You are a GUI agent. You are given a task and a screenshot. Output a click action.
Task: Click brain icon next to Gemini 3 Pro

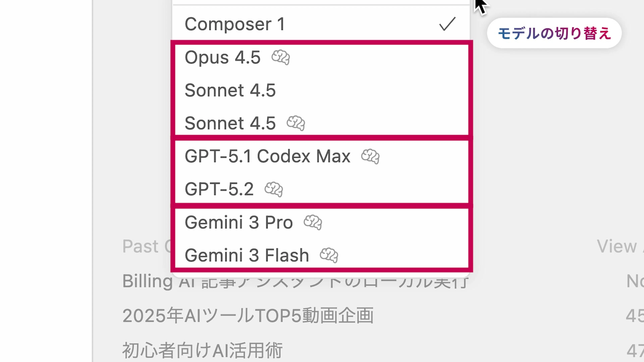[313, 222]
